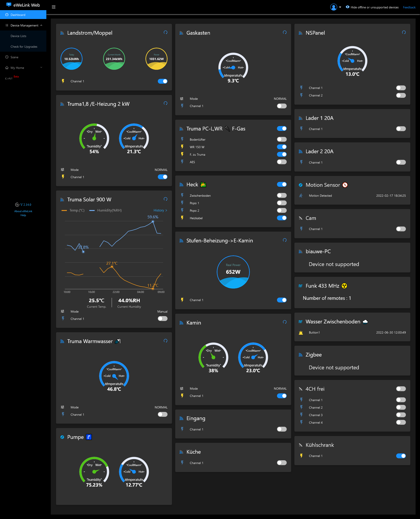Screen dimensions: 420x519
Task: Disable the Truma PC-L,WR master switch
Action: click(282, 128)
